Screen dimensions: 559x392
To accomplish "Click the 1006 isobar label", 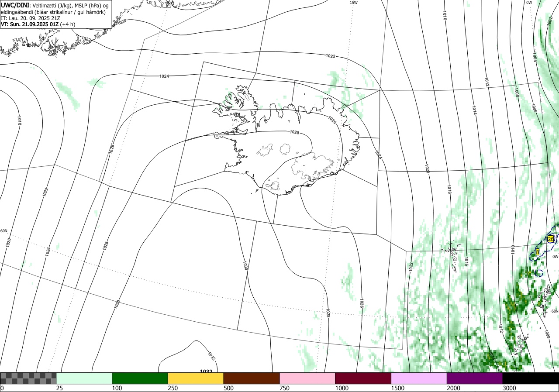I will click(x=534, y=108).
